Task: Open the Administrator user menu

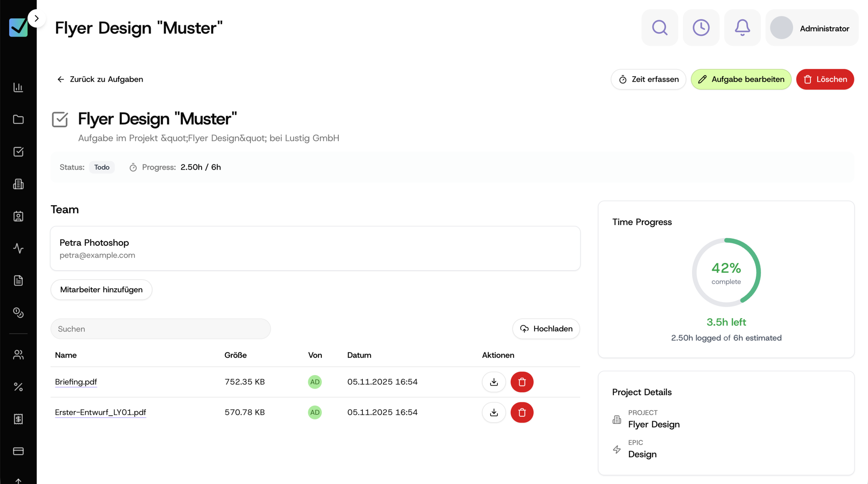Action: tap(812, 28)
